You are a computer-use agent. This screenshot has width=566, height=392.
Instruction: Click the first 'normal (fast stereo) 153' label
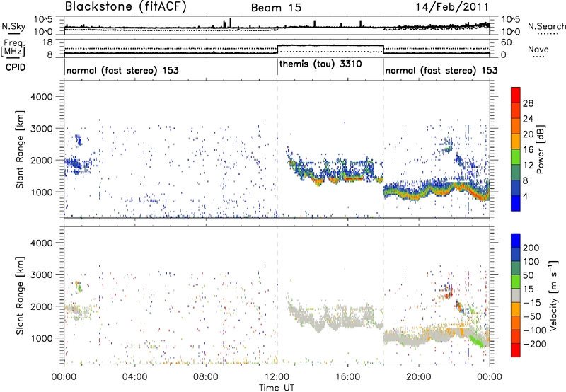tap(122, 70)
